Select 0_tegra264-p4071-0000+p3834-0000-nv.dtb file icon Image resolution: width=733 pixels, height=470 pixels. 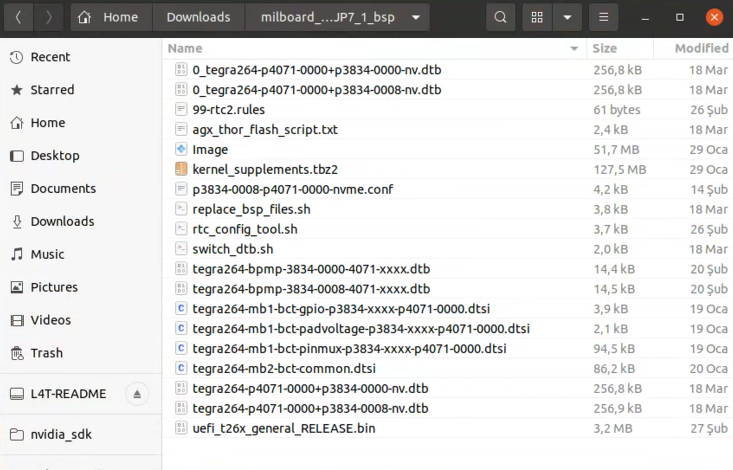click(181, 70)
